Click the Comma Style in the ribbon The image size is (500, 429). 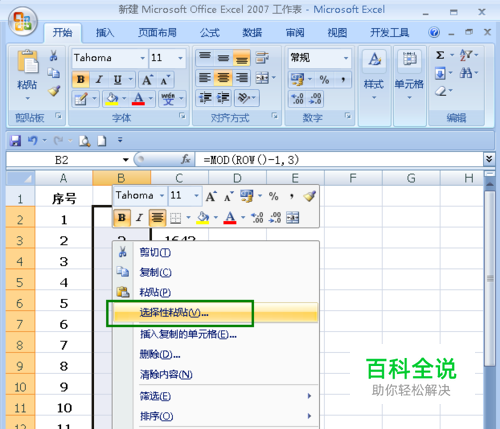343,80
